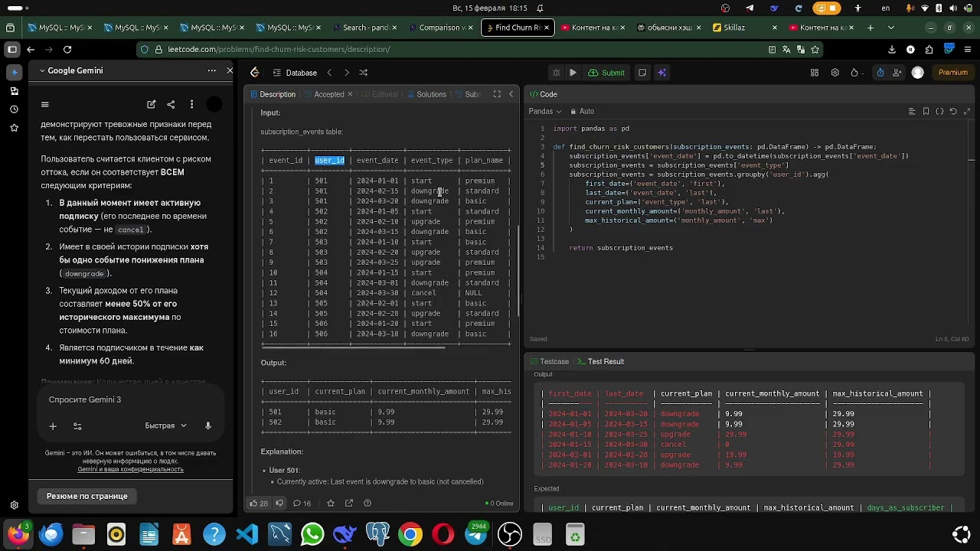Open the debugger bug icon
Screen dimensions: 980x551
tap(557, 73)
